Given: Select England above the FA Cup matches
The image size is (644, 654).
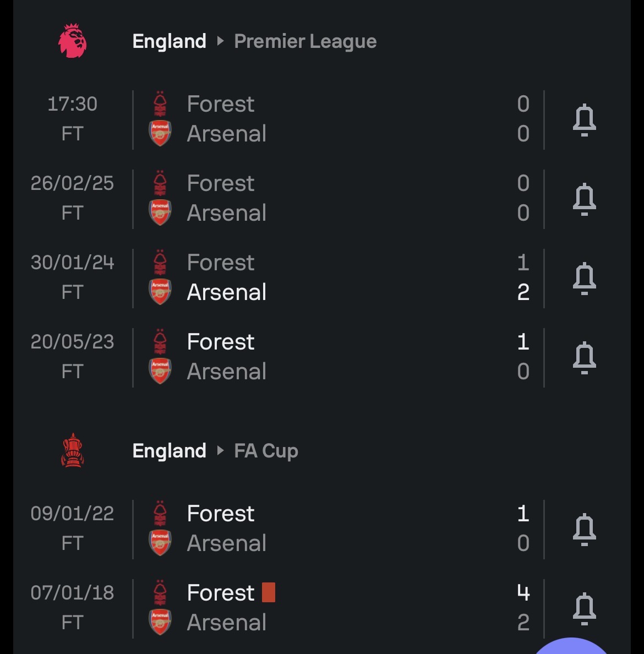Looking at the screenshot, I should click(x=170, y=451).
